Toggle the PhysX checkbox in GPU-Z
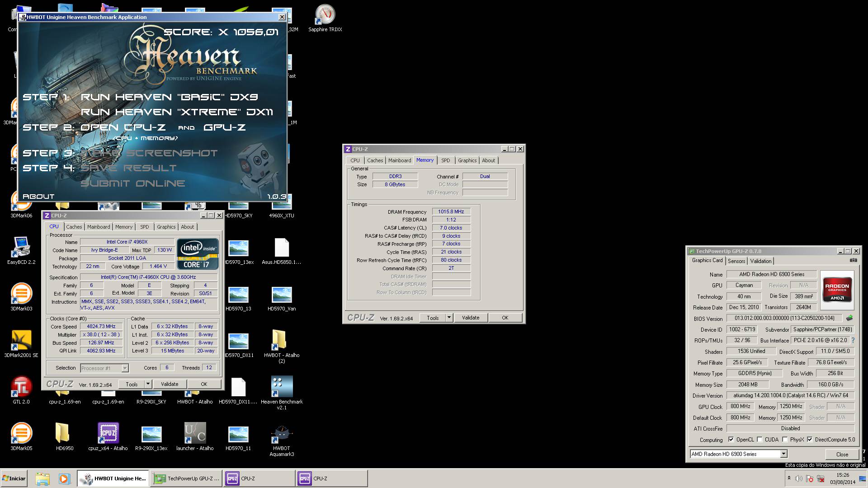 pos(785,440)
